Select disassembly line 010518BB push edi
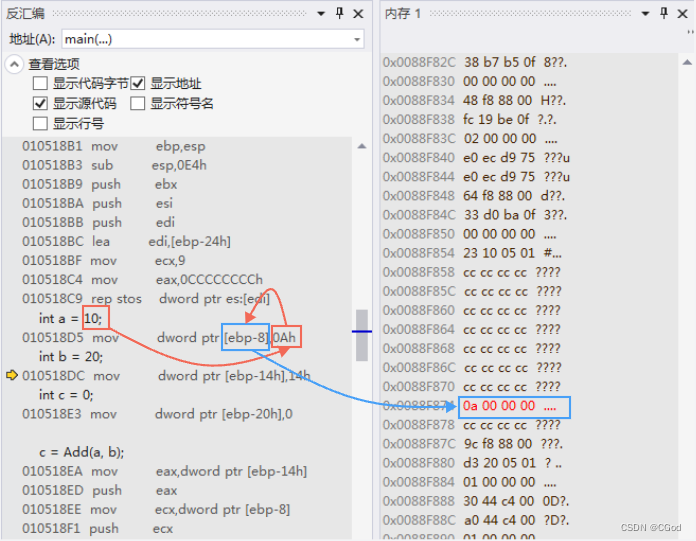The height and width of the screenshot is (541, 696). tap(99, 222)
